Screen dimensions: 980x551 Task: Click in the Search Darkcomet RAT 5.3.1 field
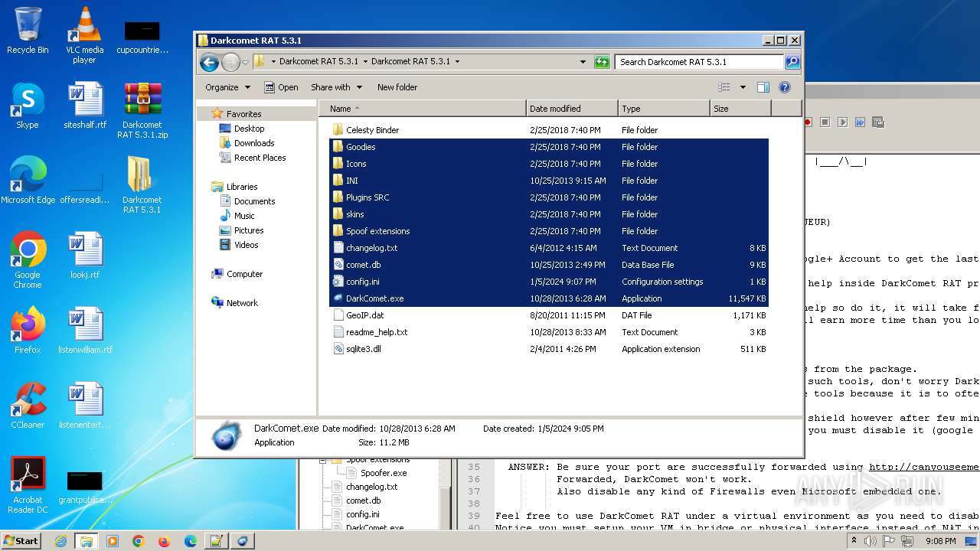pos(700,62)
